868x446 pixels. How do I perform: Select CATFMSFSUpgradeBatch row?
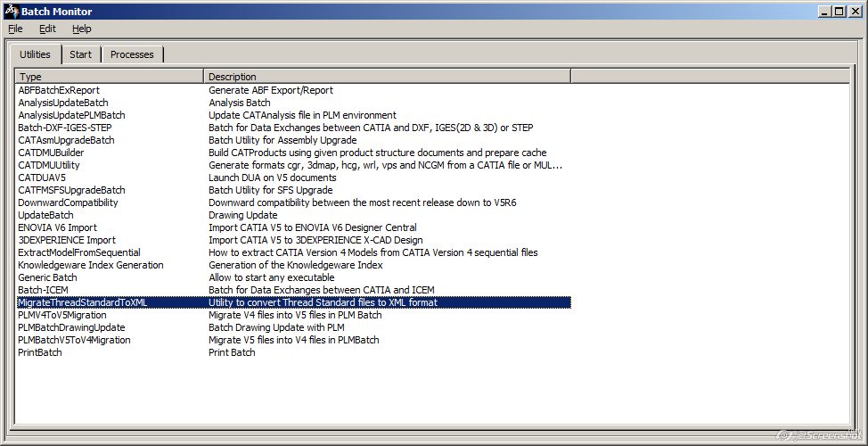coord(71,190)
